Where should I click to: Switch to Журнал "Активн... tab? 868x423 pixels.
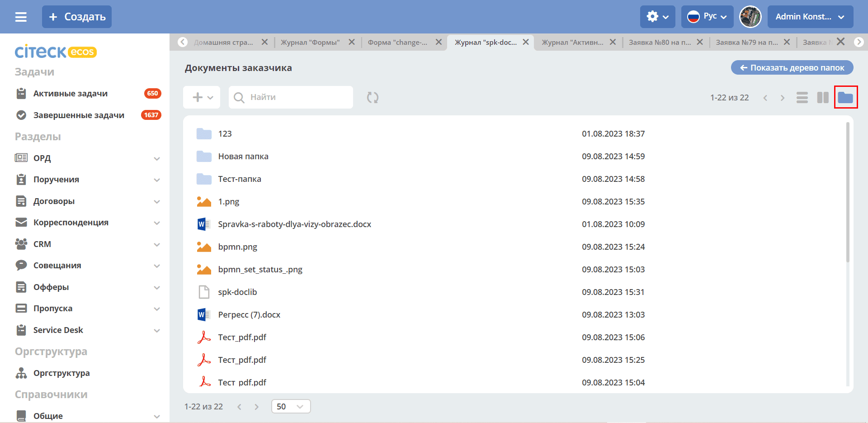click(572, 42)
